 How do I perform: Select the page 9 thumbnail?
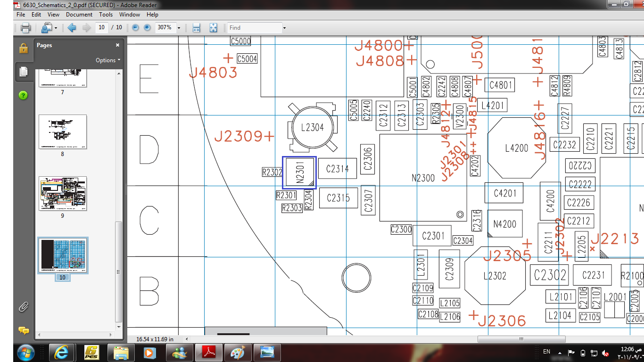point(63,194)
